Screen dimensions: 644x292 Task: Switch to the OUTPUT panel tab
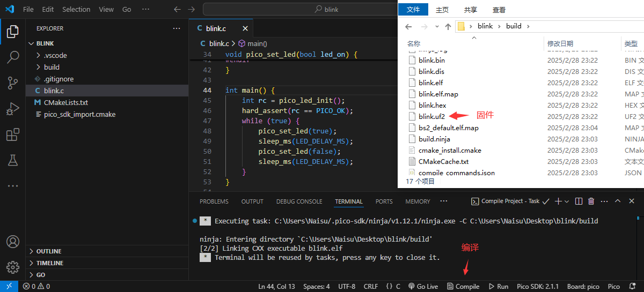click(252, 201)
